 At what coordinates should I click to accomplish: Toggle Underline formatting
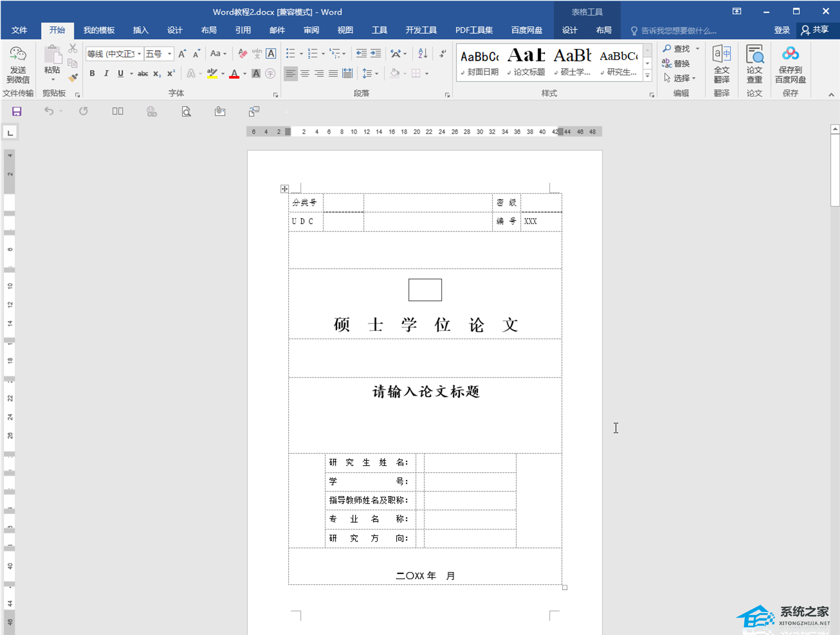[x=120, y=73]
